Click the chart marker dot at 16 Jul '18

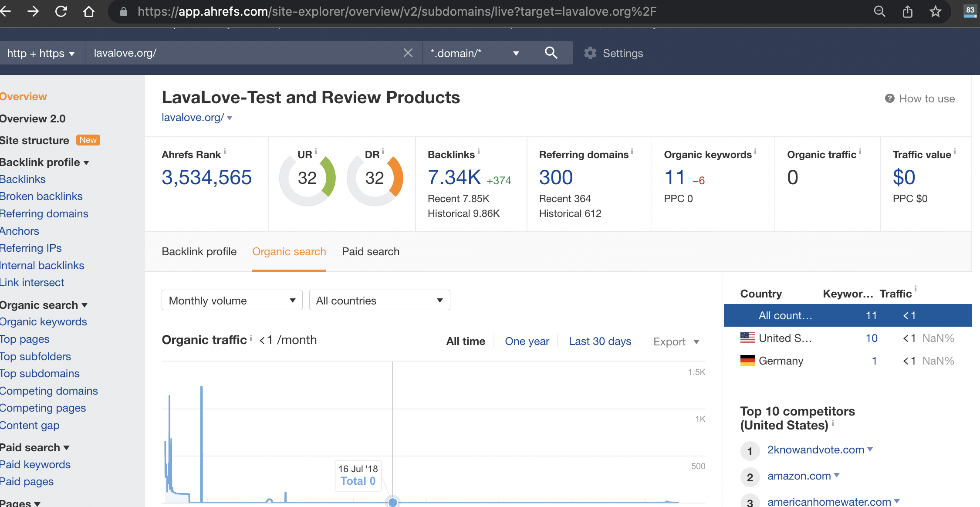click(x=393, y=502)
